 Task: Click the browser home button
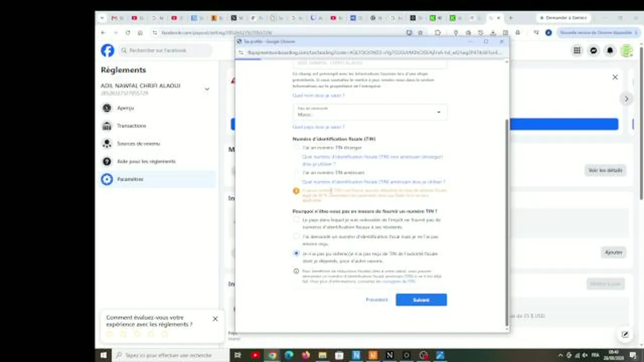[140, 33]
